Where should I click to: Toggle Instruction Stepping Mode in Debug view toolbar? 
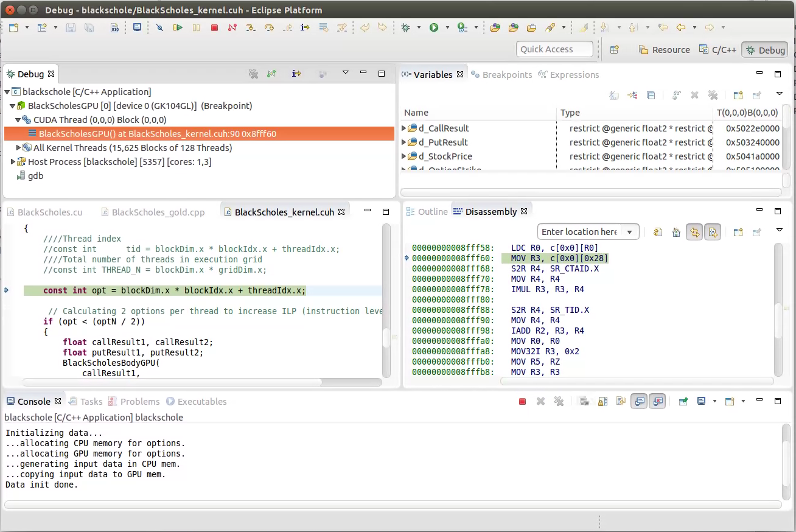pyautogui.click(x=296, y=74)
